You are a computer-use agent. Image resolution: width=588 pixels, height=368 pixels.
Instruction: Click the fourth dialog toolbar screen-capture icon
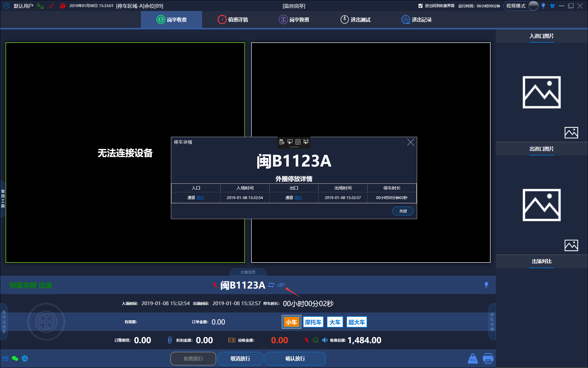[x=306, y=142]
